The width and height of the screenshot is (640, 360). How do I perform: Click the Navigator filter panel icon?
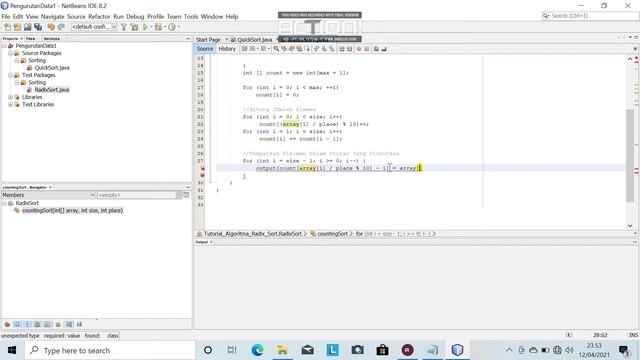tap(186, 195)
